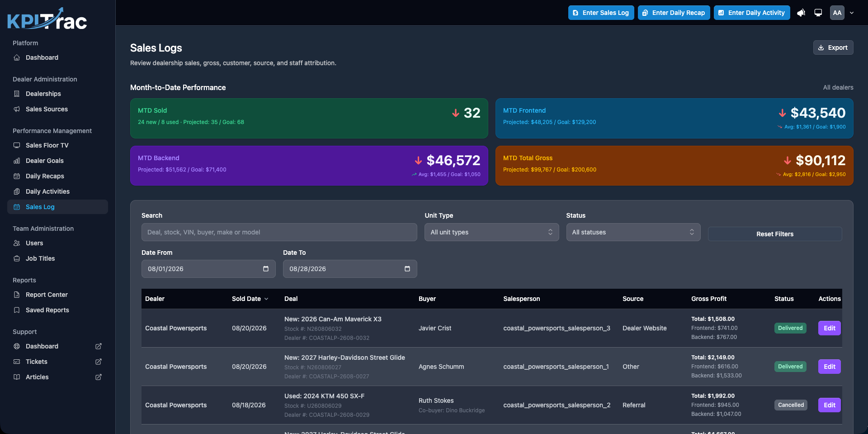Click the Cancelled status badge
Image resolution: width=868 pixels, height=434 pixels.
pyautogui.click(x=791, y=405)
